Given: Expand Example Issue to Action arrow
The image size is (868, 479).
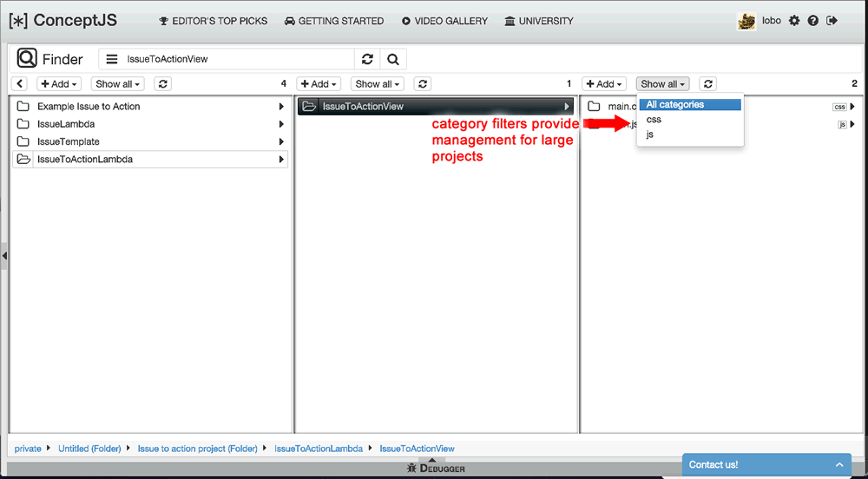Looking at the screenshot, I should click(x=282, y=106).
